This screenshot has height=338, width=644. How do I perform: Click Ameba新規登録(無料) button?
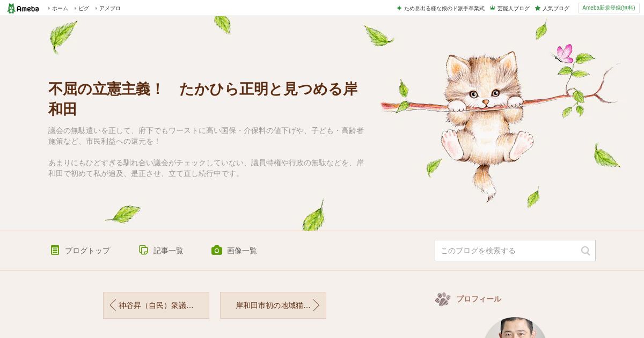pyautogui.click(x=609, y=8)
